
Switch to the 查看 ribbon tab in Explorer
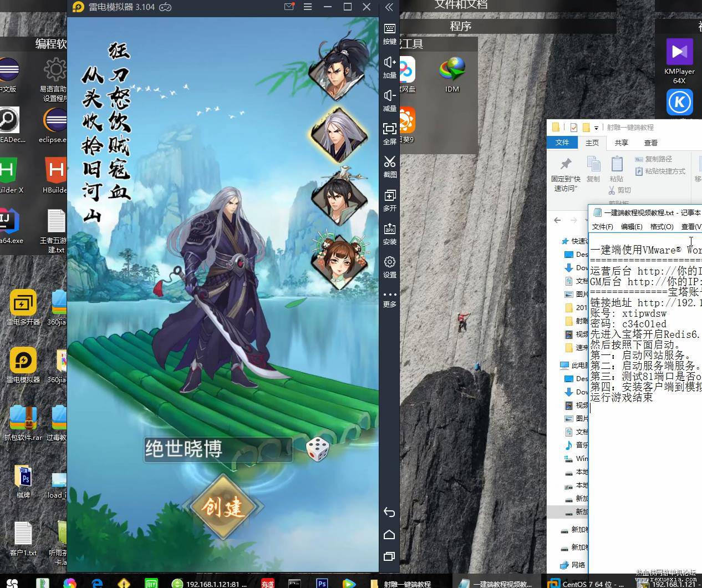point(651,143)
